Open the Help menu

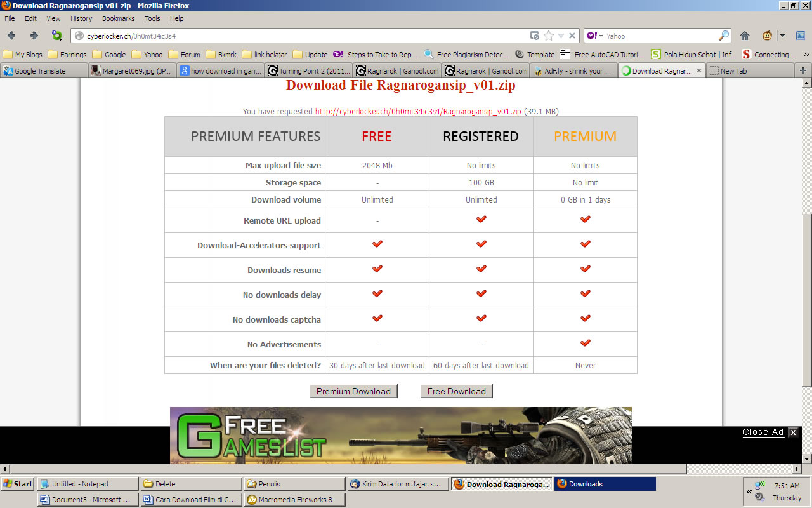(x=176, y=18)
